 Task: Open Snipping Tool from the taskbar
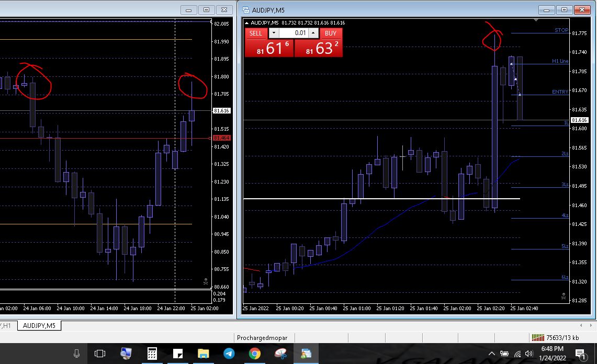[x=280, y=354]
